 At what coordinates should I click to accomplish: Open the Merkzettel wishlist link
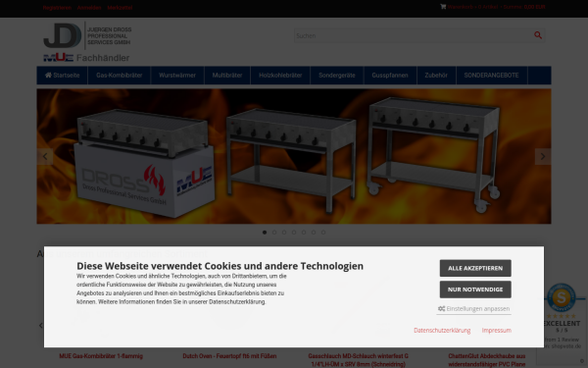(120, 8)
